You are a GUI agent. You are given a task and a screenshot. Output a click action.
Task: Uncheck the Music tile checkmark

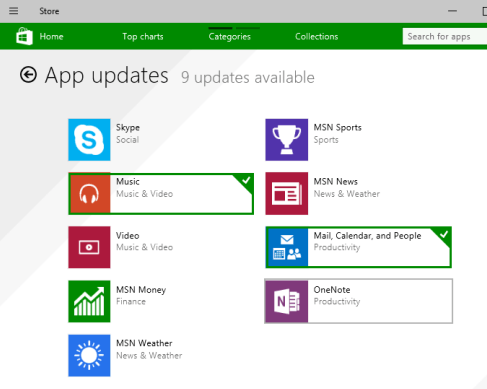coord(246,180)
